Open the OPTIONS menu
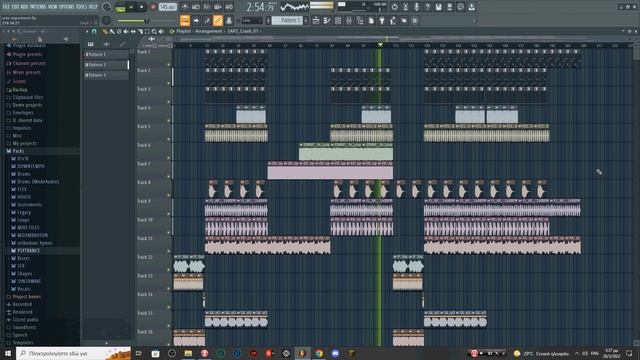The width and height of the screenshot is (640, 360). point(66,7)
